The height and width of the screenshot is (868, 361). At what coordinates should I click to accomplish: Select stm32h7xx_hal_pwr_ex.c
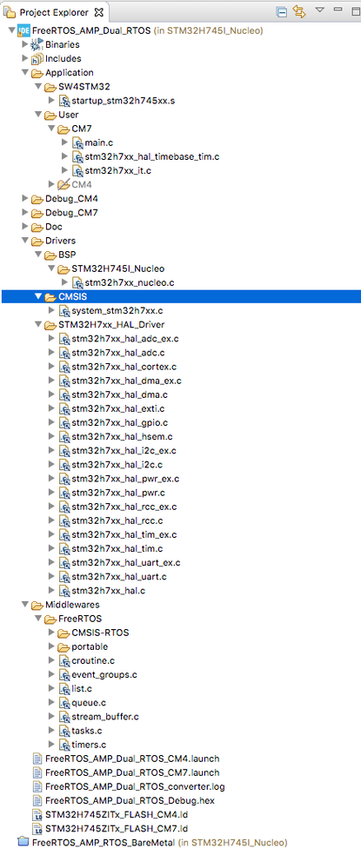tap(125, 479)
